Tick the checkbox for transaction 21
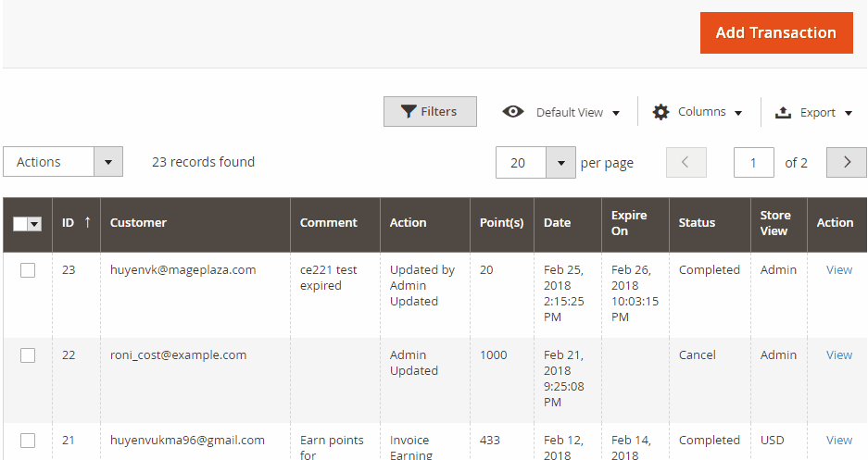Image resolution: width=868 pixels, height=460 pixels. [28, 441]
